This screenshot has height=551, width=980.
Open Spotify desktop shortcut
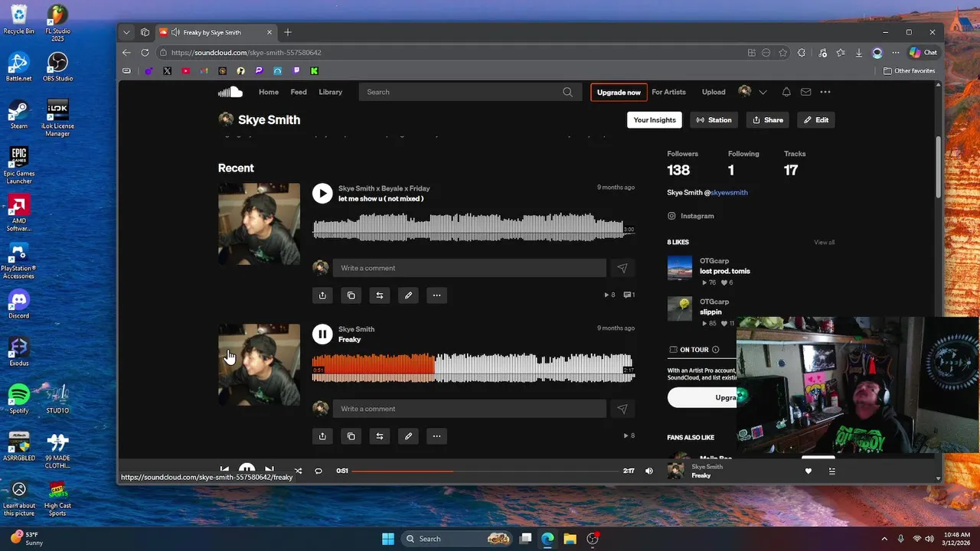[19, 399]
